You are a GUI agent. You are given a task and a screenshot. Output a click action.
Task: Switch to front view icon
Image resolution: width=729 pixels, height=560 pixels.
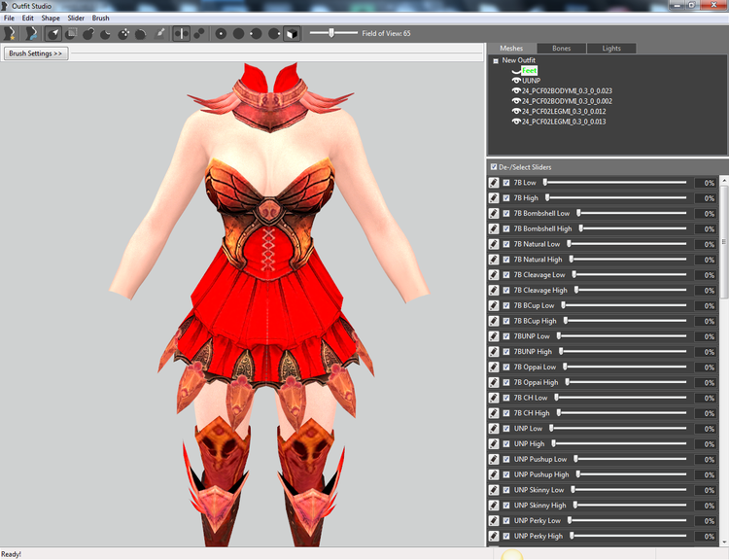point(221,33)
